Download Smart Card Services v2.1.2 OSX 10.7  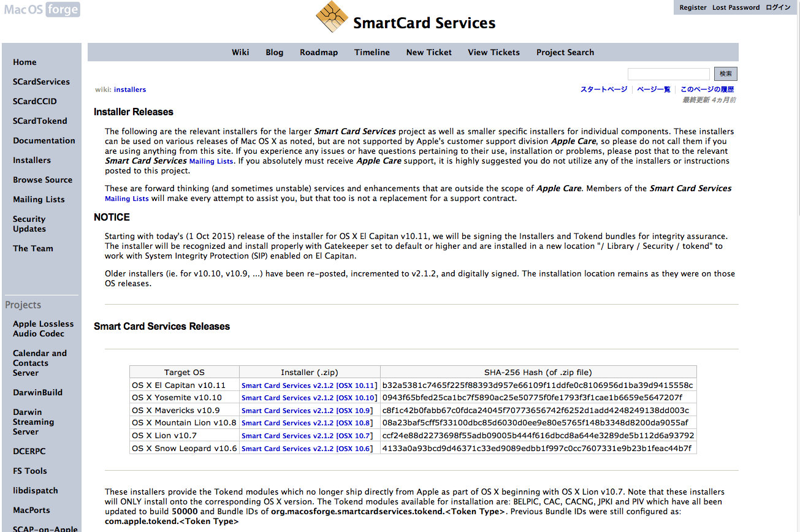pyautogui.click(x=307, y=436)
